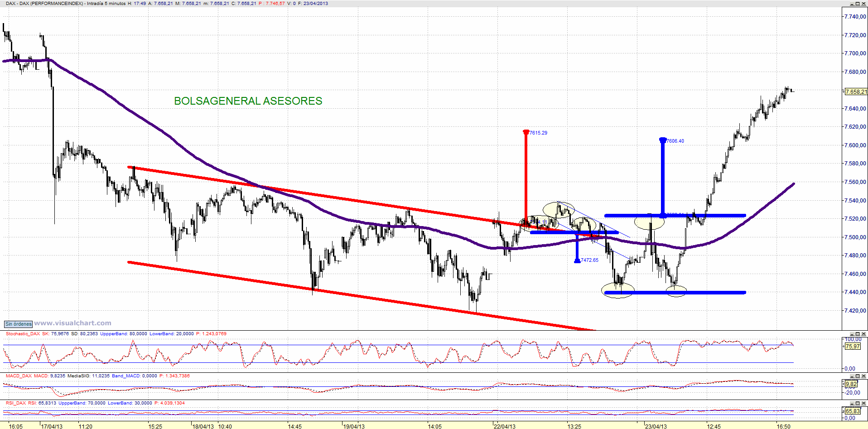Screen dimensions: 868x429
Task: Click the 17/04/13 date on time axis
Action: click(52, 426)
